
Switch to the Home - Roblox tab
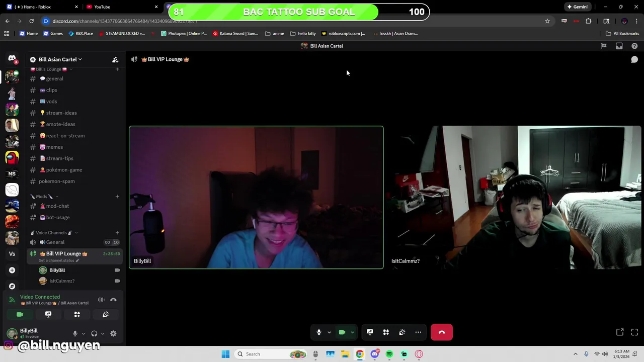42,7
